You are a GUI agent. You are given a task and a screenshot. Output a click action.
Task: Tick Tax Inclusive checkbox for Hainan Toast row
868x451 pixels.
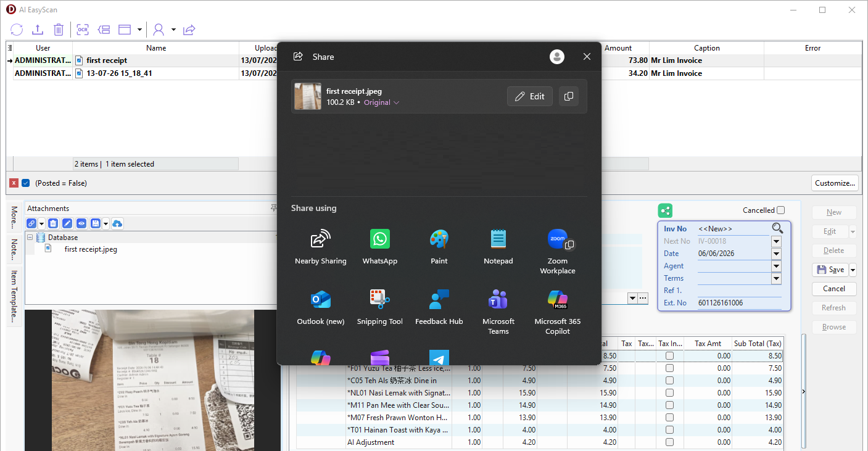[669, 430]
